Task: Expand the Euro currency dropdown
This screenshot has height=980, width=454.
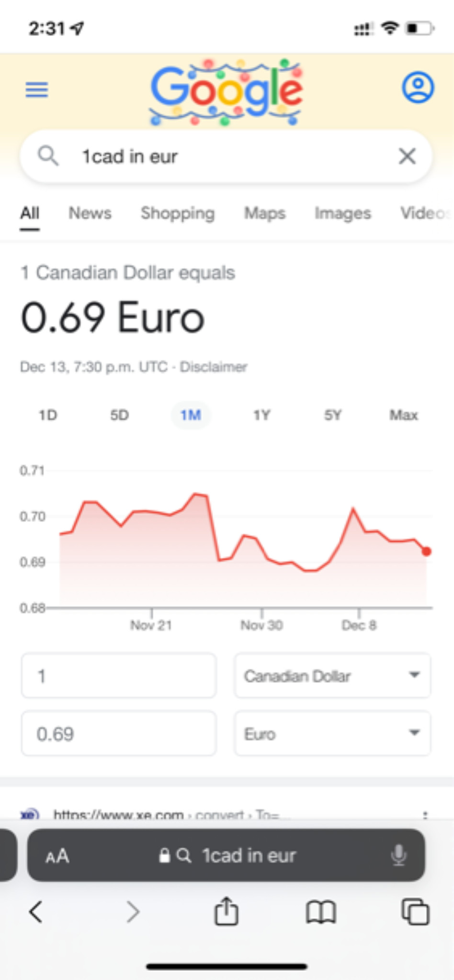Action: coord(332,734)
